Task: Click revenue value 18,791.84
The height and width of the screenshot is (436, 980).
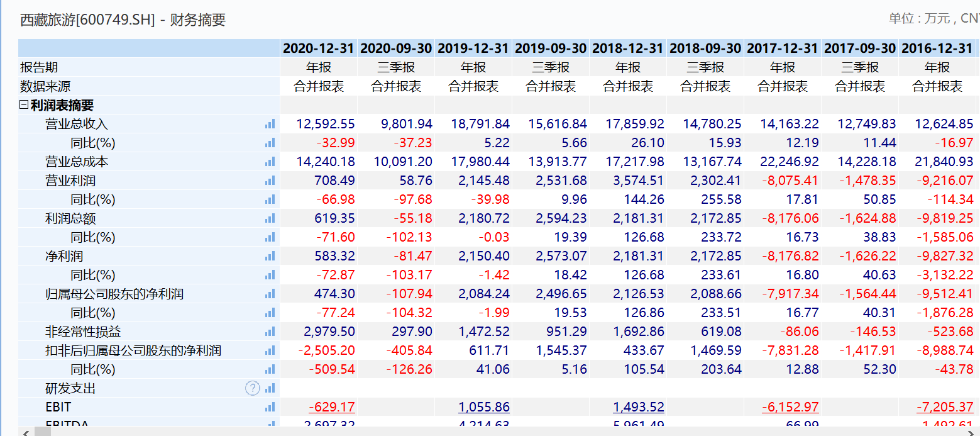Action: [x=480, y=124]
